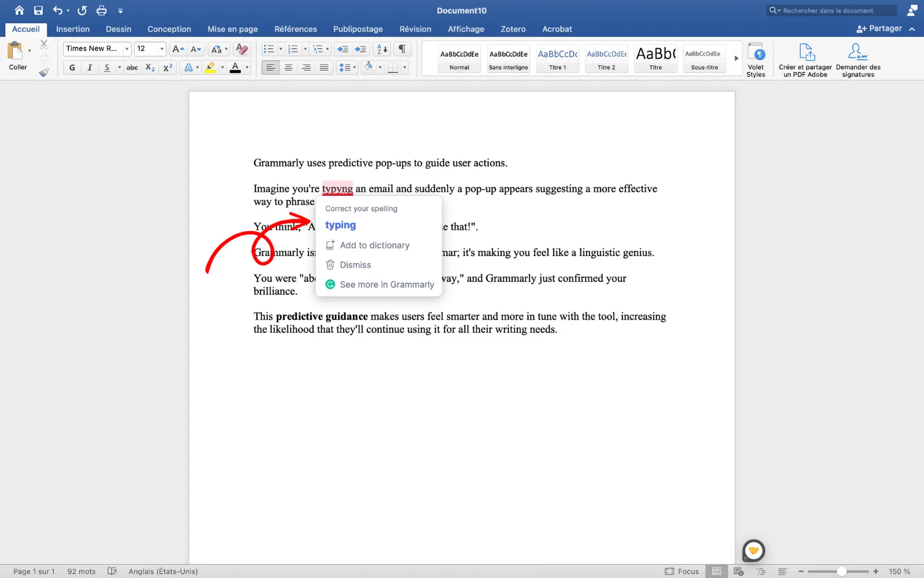Click the Home icon in title bar
924x578 pixels.
[x=19, y=10]
